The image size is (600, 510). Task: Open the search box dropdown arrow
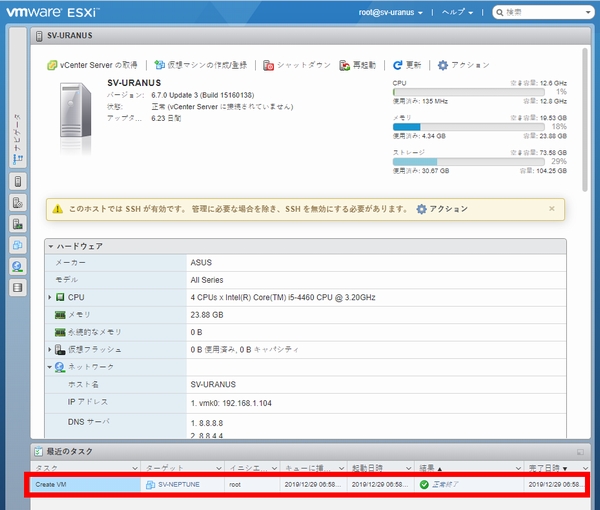(588, 12)
